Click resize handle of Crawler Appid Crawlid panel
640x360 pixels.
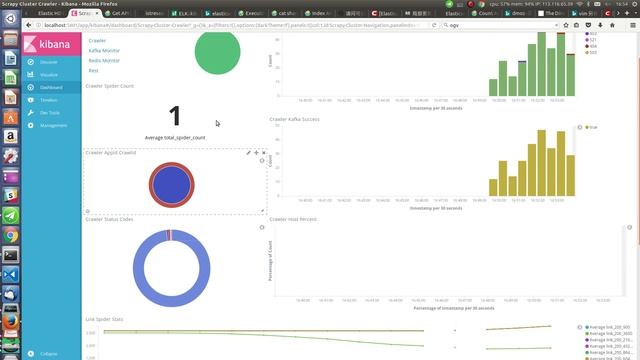(x=263, y=211)
